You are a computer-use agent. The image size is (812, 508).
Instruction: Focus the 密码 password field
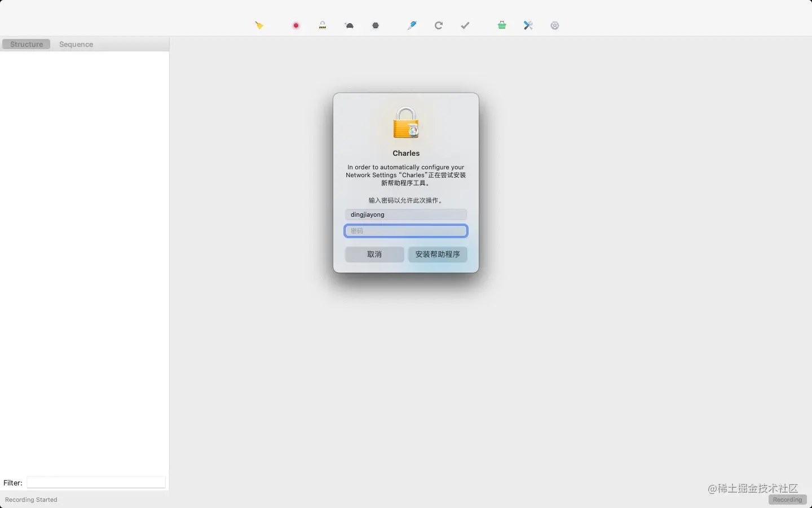(406, 231)
